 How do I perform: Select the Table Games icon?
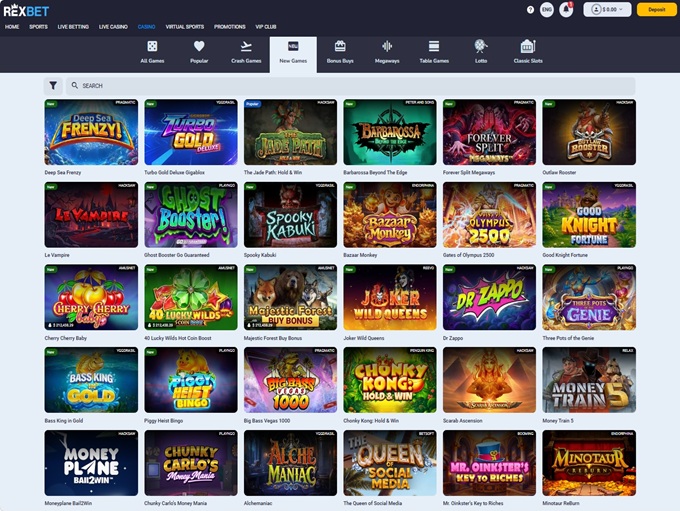(x=434, y=46)
